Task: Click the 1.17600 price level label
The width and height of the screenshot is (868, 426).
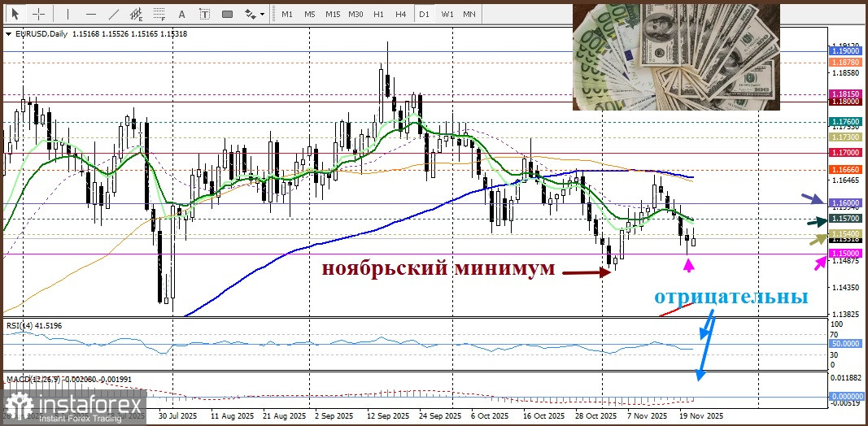Action: 844,121
